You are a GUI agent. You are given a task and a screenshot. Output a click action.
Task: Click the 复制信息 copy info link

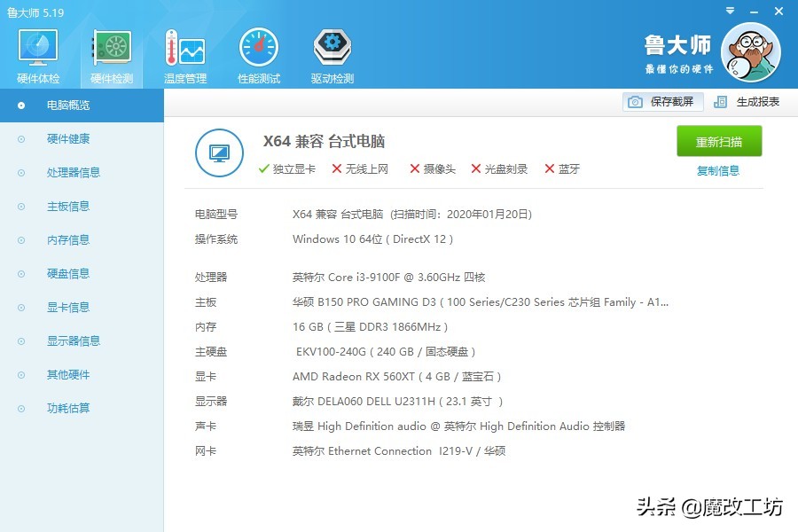[718, 170]
